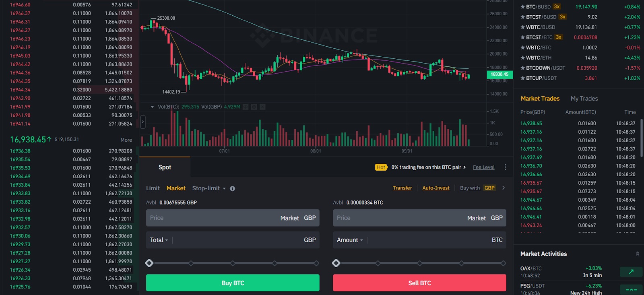
Task: Collapse the Market Activities panel
Action: (x=637, y=254)
